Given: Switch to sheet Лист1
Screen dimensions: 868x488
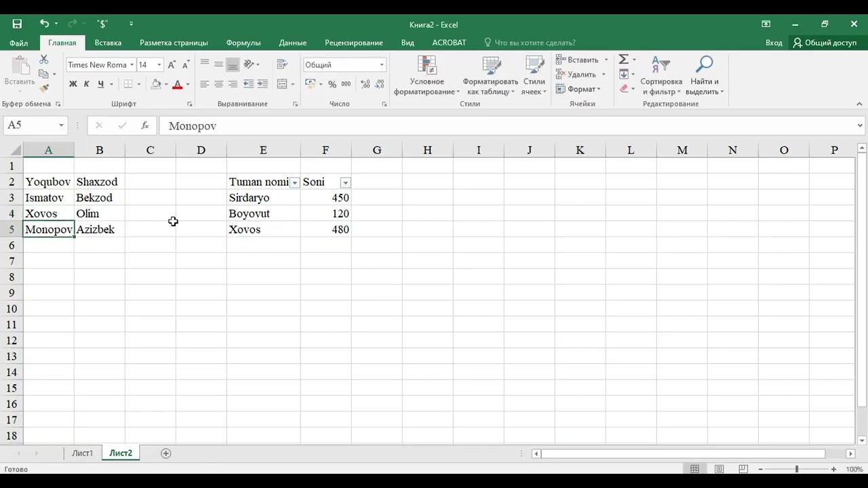Looking at the screenshot, I should pos(83,453).
